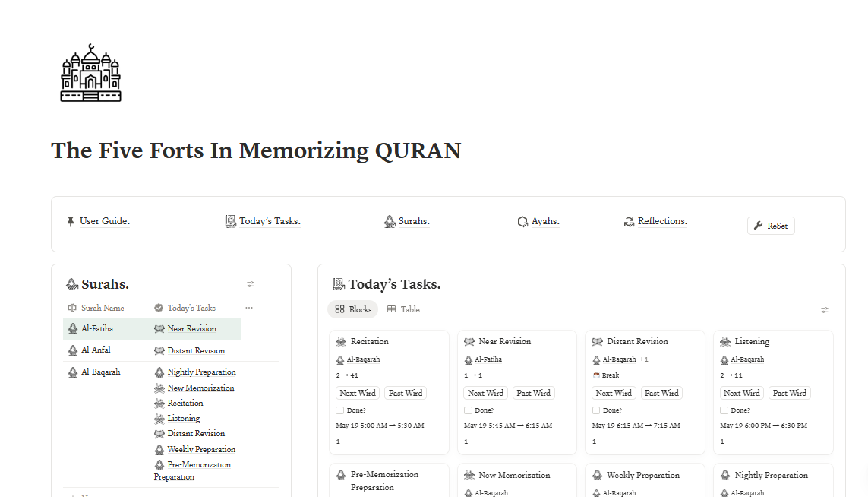Open the User Guide link
This screenshot has width=868, height=497.
[105, 221]
